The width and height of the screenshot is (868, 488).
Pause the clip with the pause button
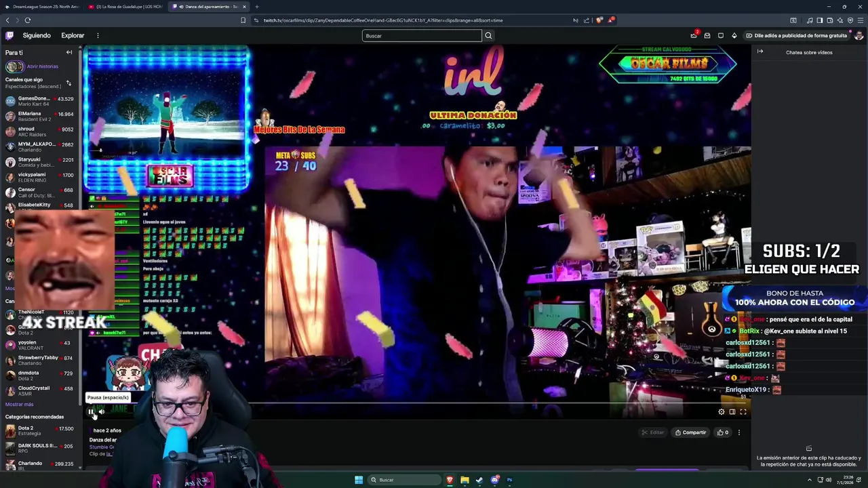(x=91, y=412)
